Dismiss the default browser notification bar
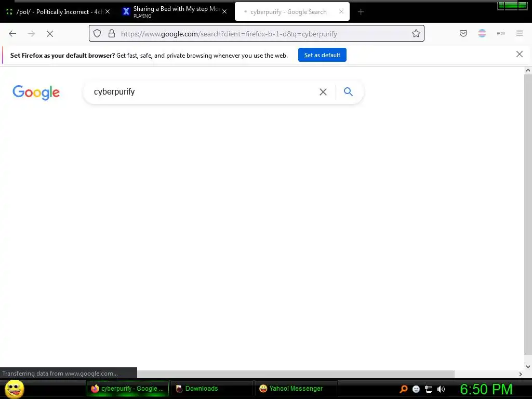The height and width of the screenshot is (399, 532). [520, 54]
